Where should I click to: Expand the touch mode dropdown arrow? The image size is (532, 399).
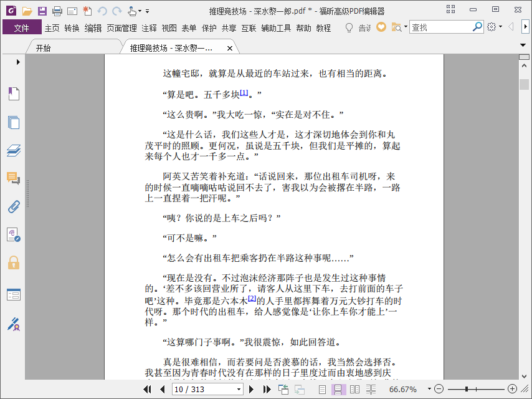[140, 11]
